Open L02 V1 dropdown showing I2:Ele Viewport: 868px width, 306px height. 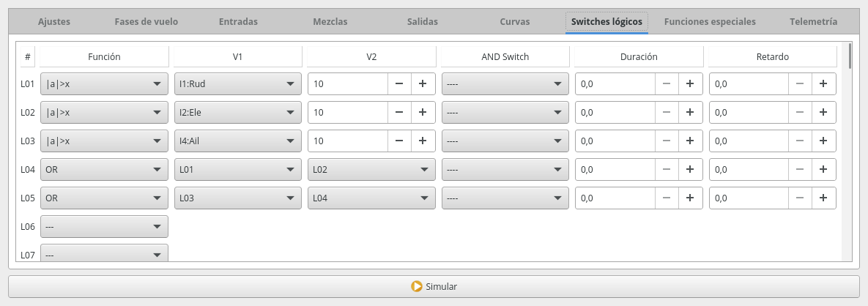coord(237,113)
